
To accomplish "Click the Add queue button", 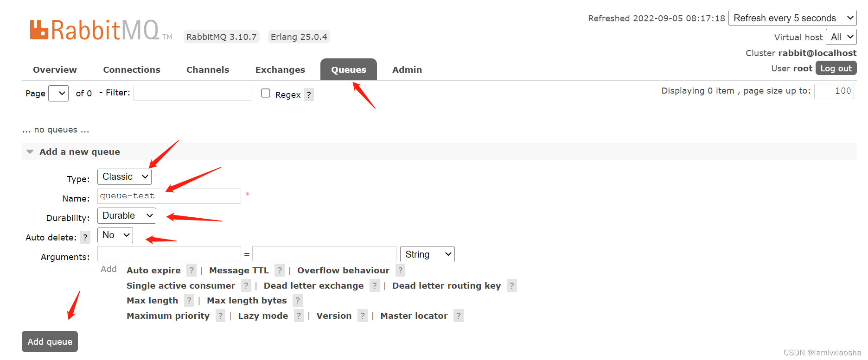I will point(50,341).
